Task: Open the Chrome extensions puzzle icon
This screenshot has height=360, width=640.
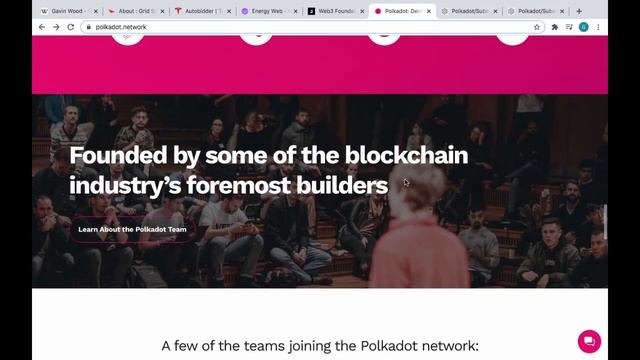Action: click(555, 27)
